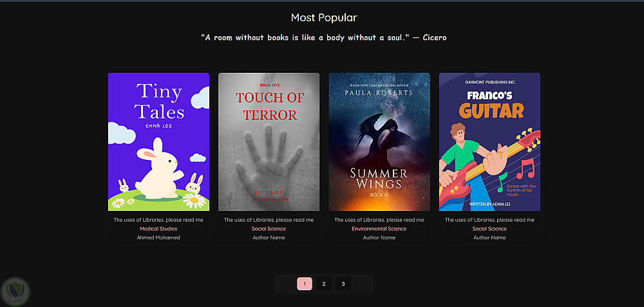Go to pagination page 3
The height and width of the screenshot is (307, 644).
(x=343, y=284)
